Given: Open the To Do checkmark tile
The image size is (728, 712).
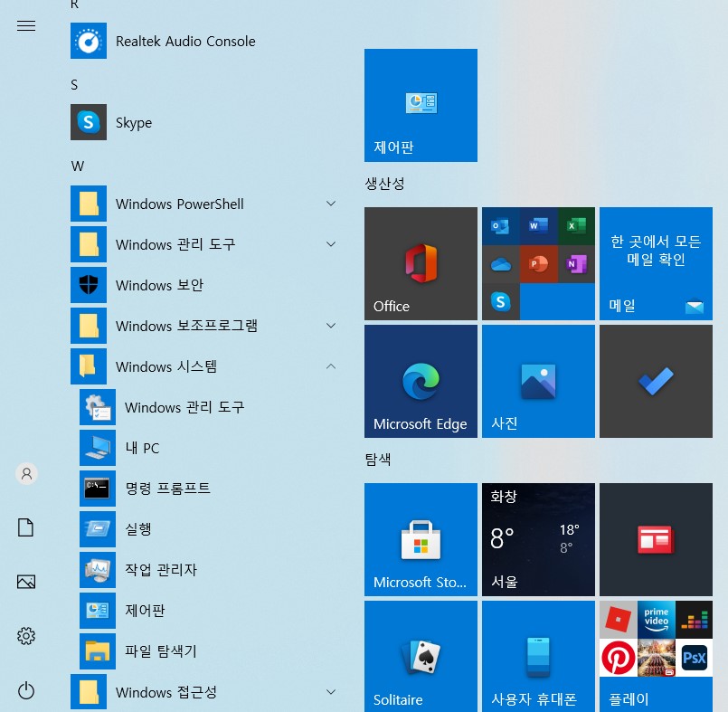Looking at the screenshot, I should pos(656,381).
